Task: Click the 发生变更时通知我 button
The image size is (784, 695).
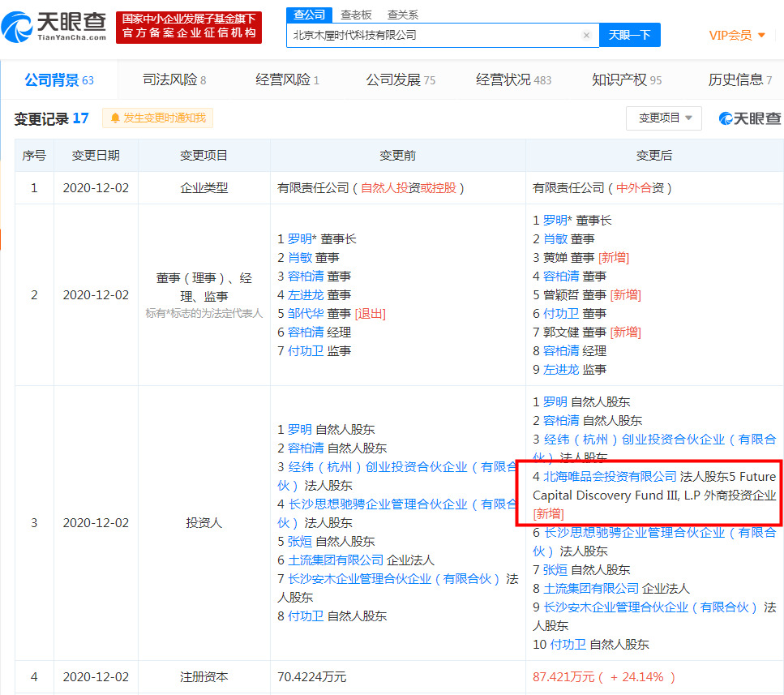Action: pos(157,118)
